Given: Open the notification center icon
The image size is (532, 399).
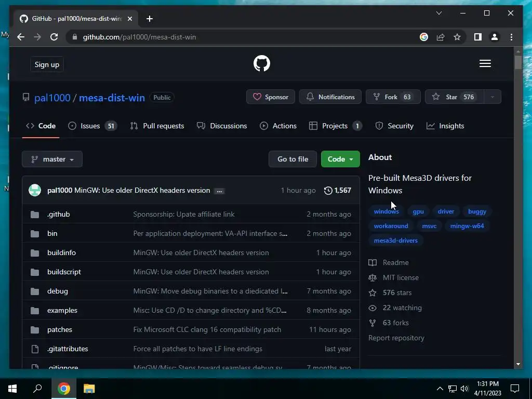Looking at the screenshot, I should [515, 389].
